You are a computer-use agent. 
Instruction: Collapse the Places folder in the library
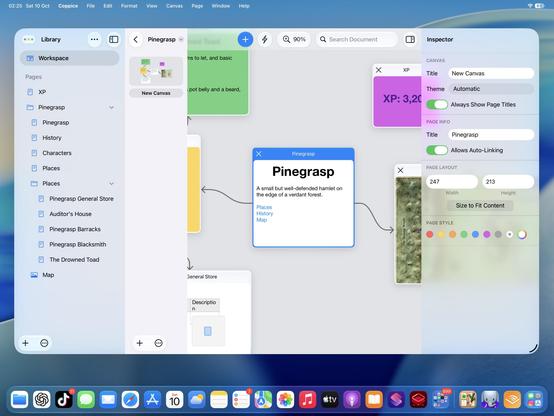[111, 183]
